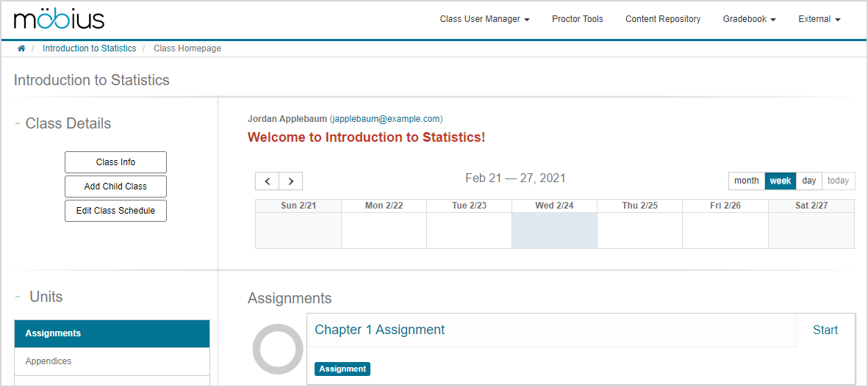This screenshot has height=387, width=868.
Task: Go to previous week with left arrow
Action: 267,181
